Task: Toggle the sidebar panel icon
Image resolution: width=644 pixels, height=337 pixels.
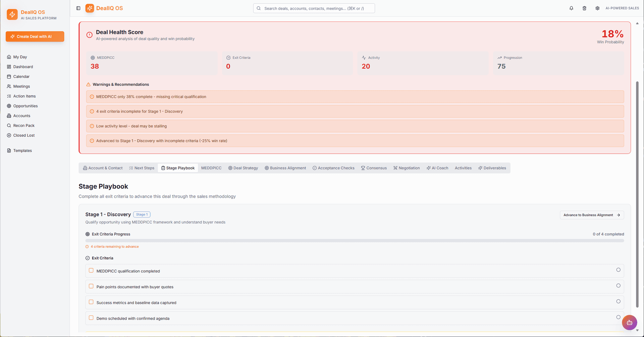Action: (x=78, y=8)
